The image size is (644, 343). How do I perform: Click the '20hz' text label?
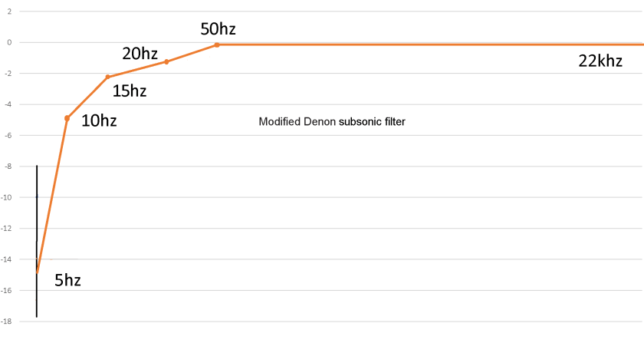coord(140,54)
